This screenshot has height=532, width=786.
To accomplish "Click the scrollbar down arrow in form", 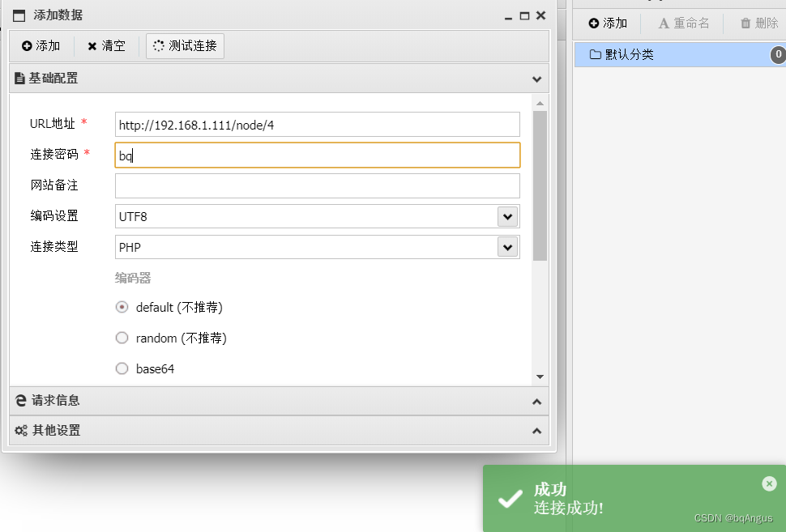I will (540, 377).
